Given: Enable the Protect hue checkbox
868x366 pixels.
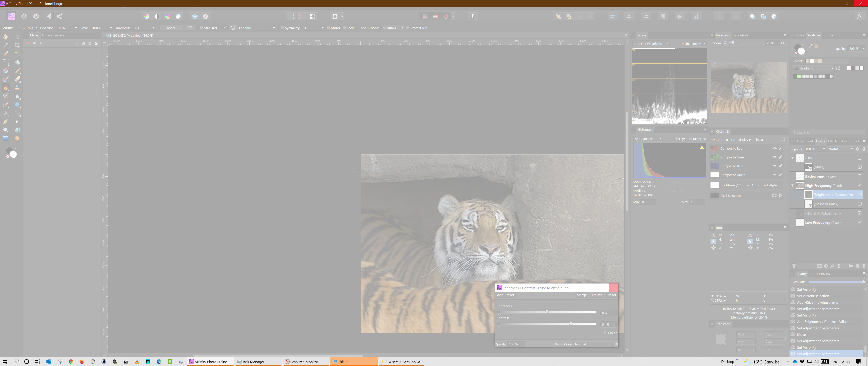Looking at the screenshot, I should click(408, 28).
